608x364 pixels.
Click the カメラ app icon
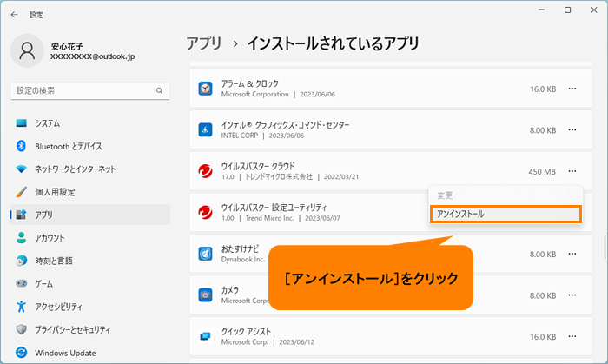pyautogui.click(x=205, y=295)
